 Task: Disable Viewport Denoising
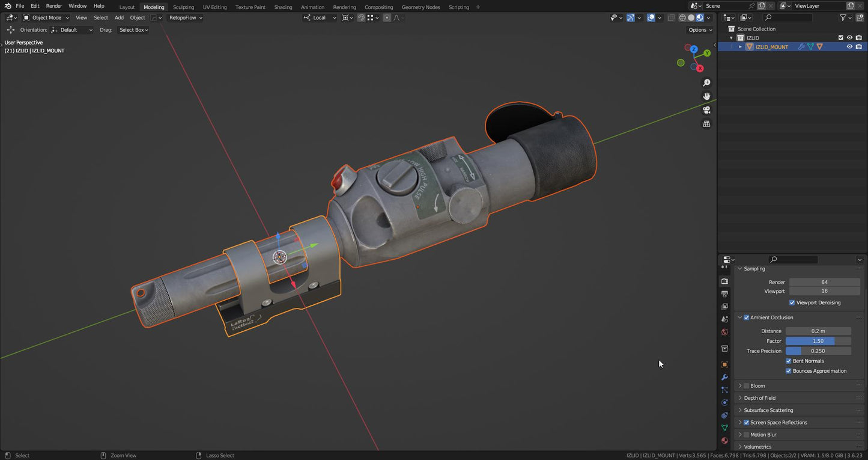tap(792, 302)
